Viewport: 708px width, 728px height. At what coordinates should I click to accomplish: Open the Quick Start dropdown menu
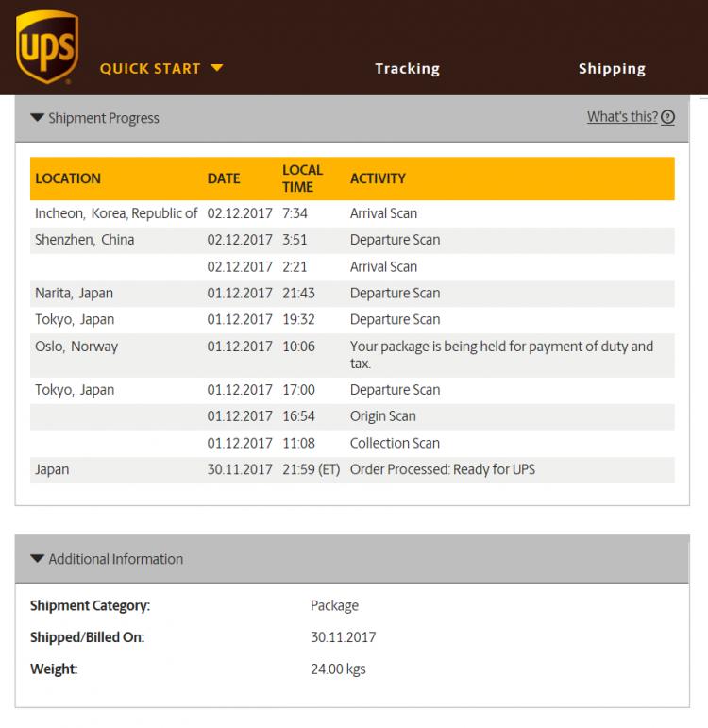click(x=150, y=68)
